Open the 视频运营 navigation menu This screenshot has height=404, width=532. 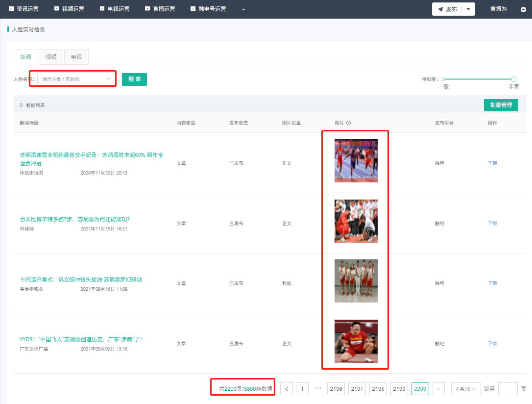69,9
